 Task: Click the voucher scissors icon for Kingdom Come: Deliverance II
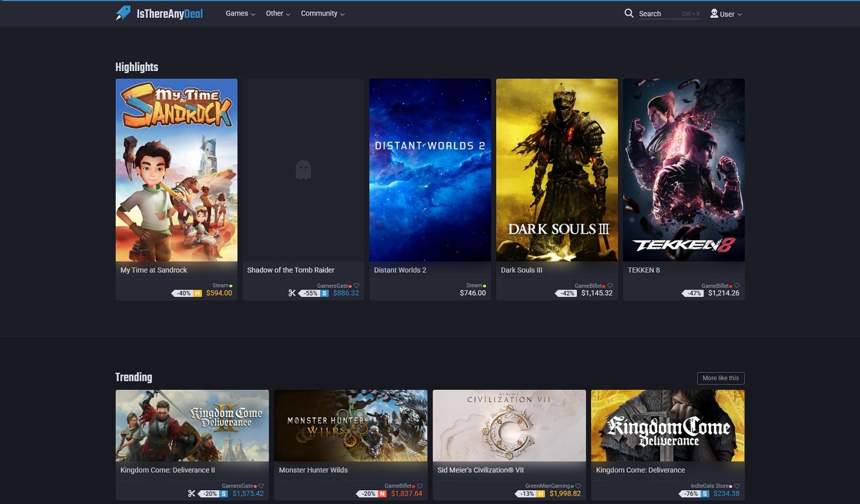[x=192, y=494]
